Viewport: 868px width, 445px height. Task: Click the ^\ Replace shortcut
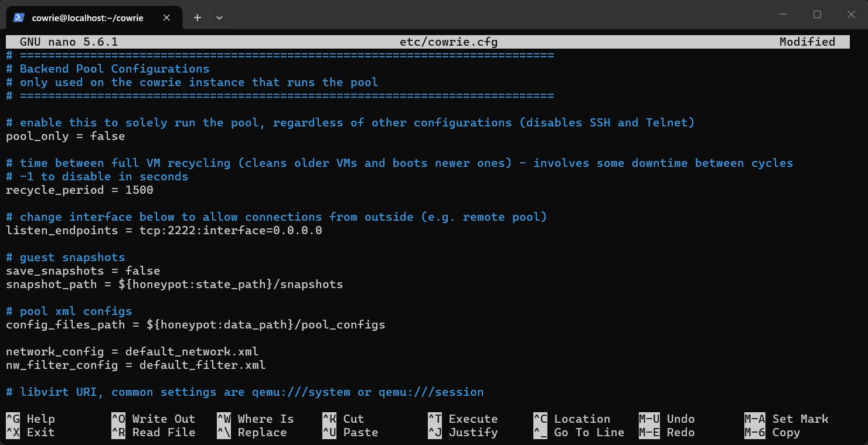[x=252, y=433]
